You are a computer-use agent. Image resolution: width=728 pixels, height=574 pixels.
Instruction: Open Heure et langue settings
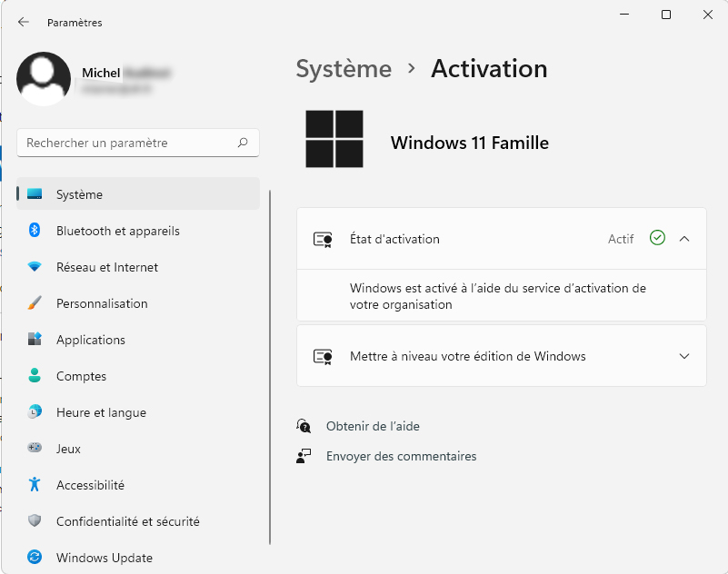[138, 411]
